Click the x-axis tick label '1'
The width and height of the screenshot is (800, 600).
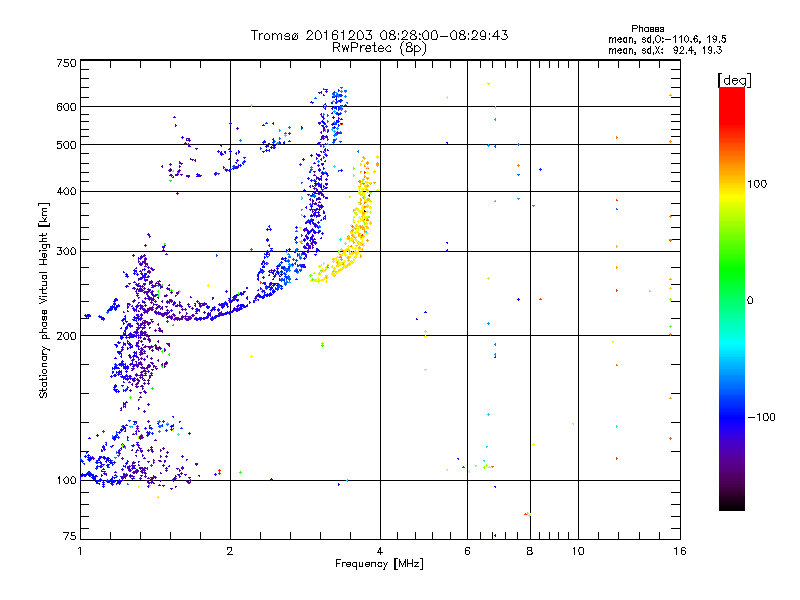pyautogui.click(x=80, y=551)
